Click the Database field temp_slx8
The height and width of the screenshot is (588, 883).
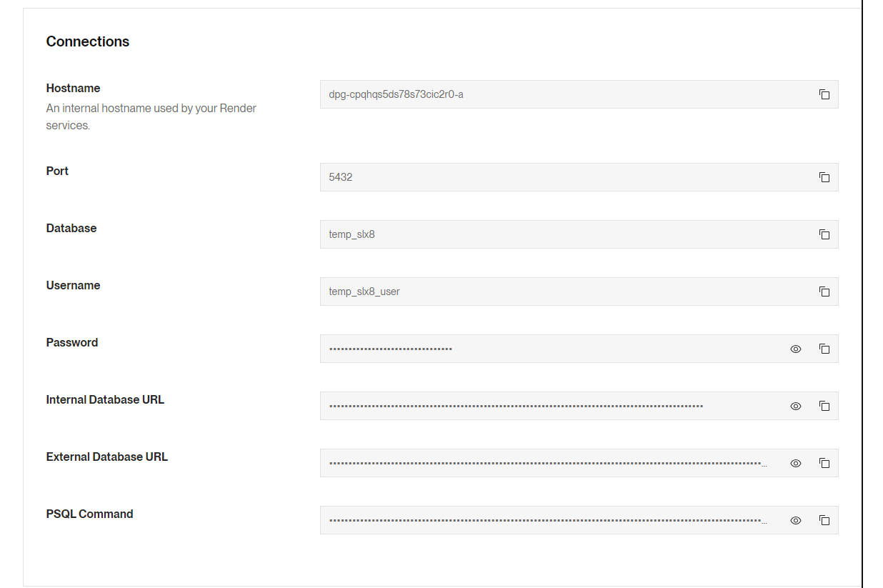coord(557,234)
